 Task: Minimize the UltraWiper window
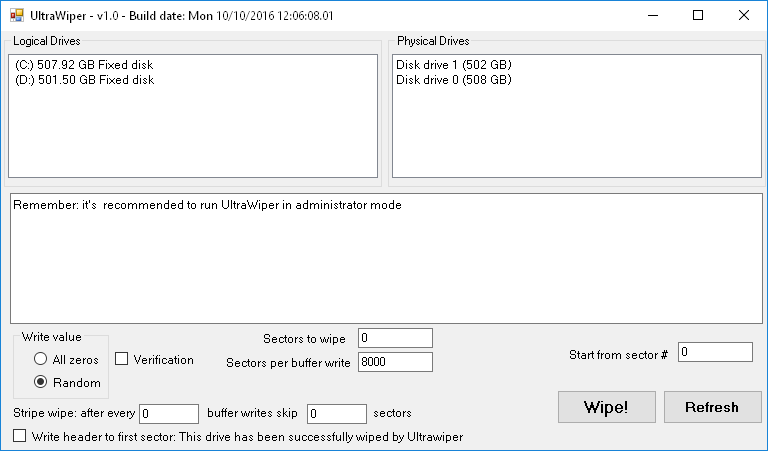coord(653,15)
